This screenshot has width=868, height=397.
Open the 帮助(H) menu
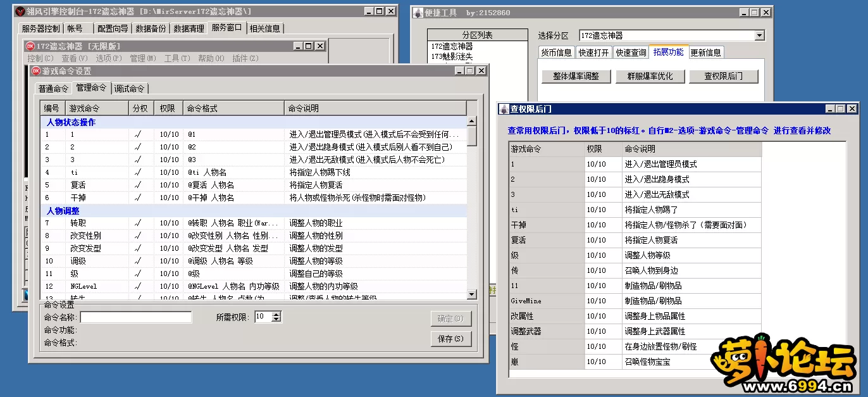tap(211, 58)
